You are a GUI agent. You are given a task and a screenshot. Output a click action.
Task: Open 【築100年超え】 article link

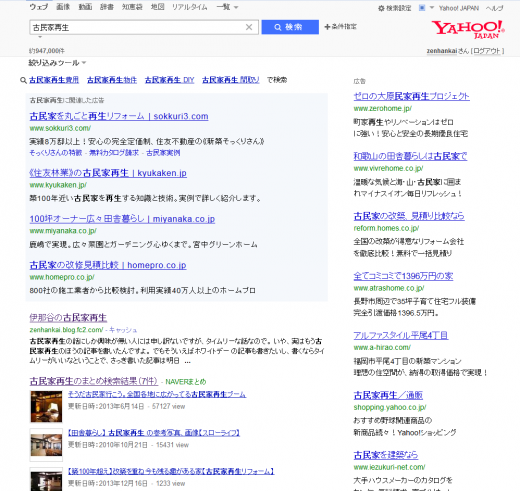point(171,472)
